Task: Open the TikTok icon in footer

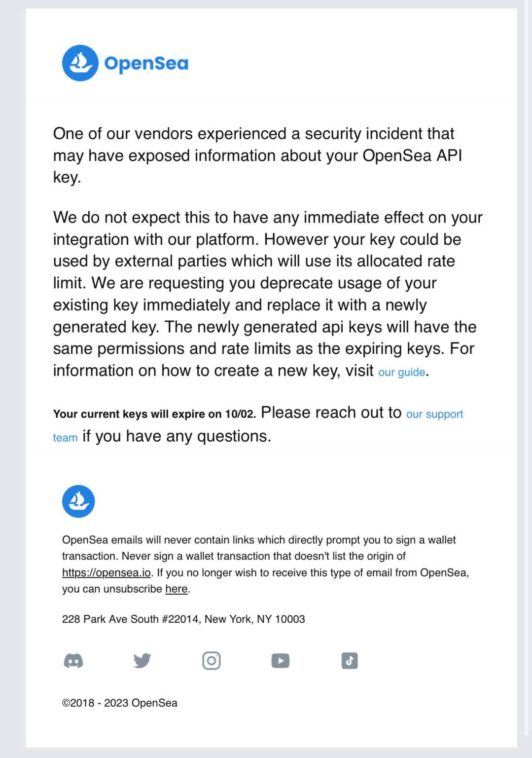Action: pos(350,661)
